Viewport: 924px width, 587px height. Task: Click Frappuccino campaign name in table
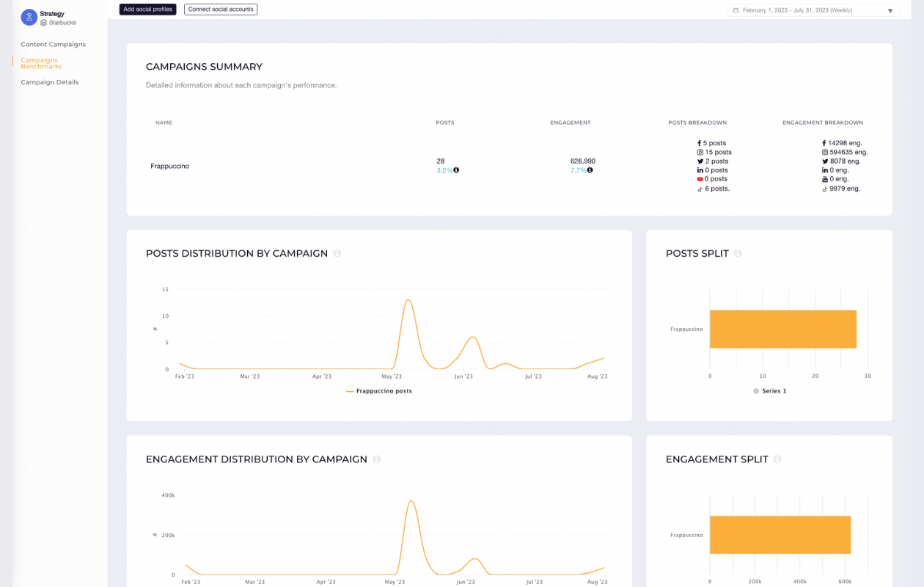pyautogui.click(x=169, y=166)
